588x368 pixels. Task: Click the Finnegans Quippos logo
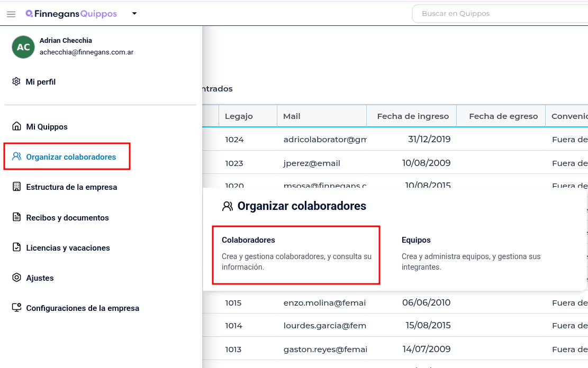pos(71,14)
